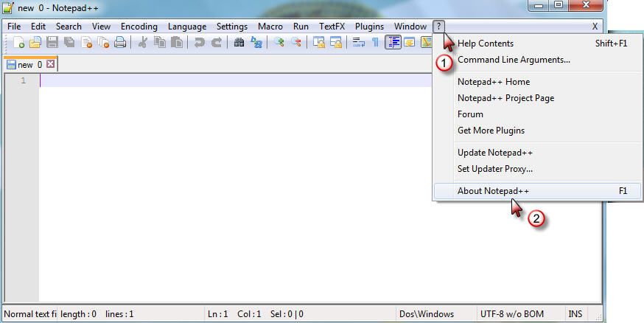This screenshot has height=323, width=644.
Task: Choose Set Updater Proxy... entry
Action: (x=538, y=168)
